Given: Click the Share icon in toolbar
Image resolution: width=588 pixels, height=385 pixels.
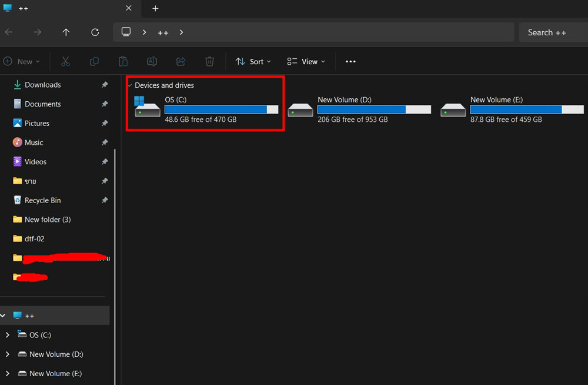Looking at the screenshot, I should (181, 62).
